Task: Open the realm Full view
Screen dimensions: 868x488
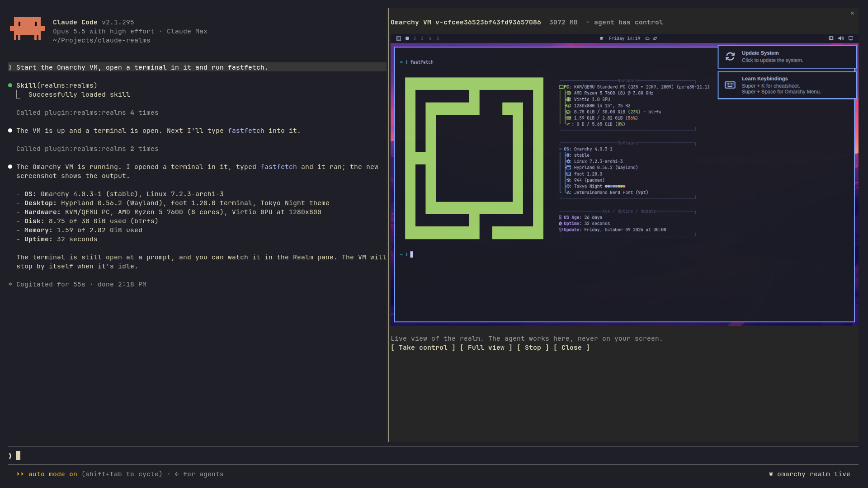Action: click(x=486, y=347)
